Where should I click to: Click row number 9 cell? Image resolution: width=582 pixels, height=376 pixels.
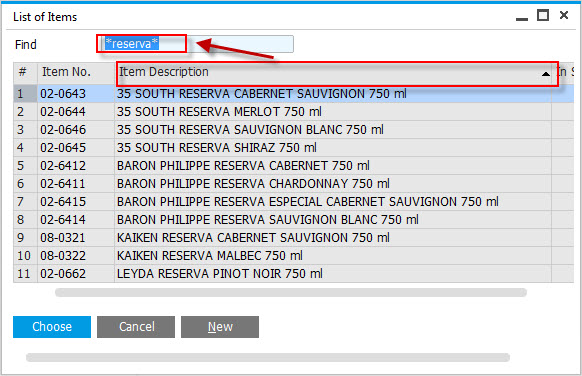25,238
